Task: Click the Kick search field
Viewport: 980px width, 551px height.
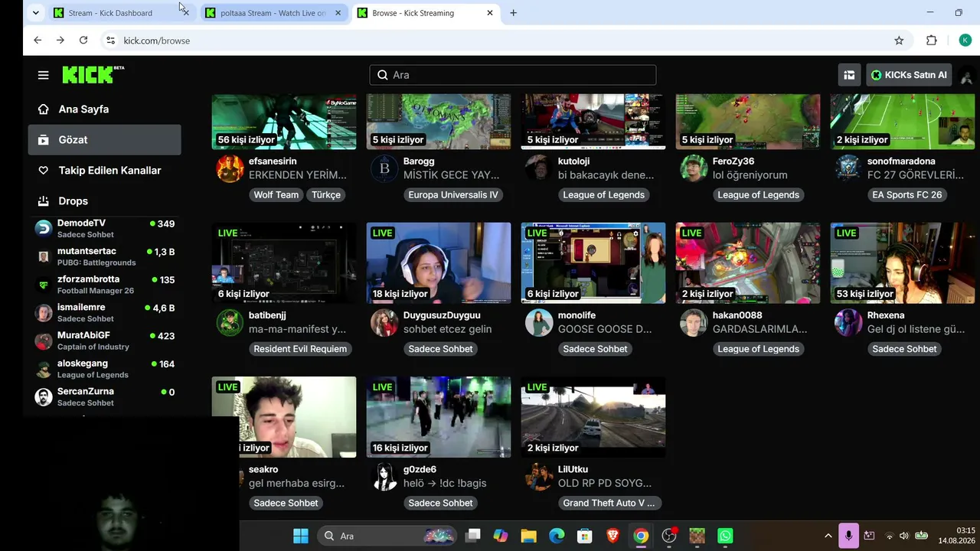Action: 513,75
